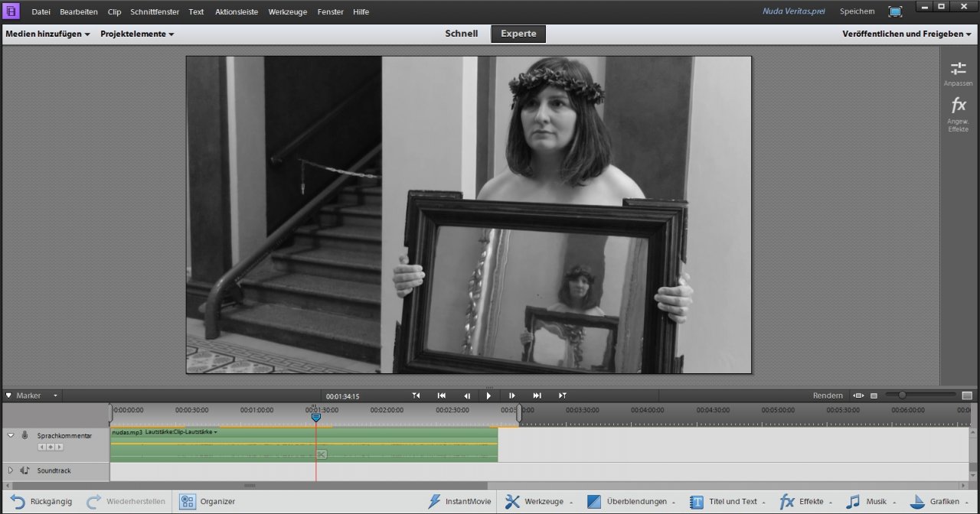Image resolution: width=980 pixels, height=514 pixels.
Task: Open the Angewandte Effekte panel
Action: pyautogui.click(x=958, y=111)
